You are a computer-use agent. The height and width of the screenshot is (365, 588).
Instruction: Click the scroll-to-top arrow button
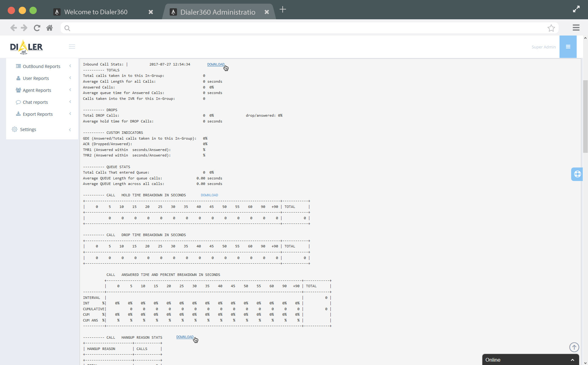pyautogui.click(x=574, y=347)
